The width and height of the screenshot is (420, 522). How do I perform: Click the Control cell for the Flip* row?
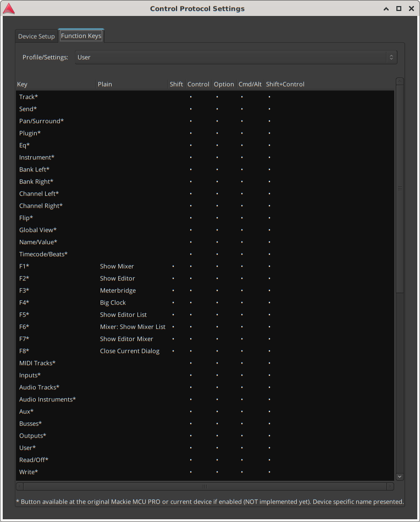point(191,218)
